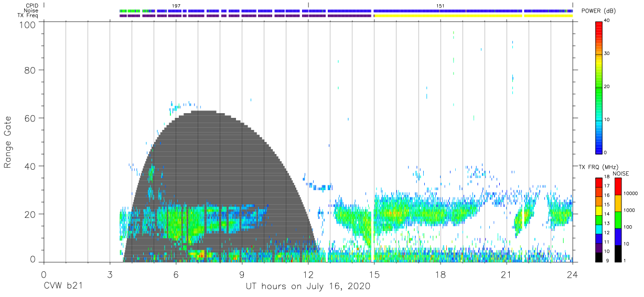This screenshot has height=297, width=644.
Task: Click the CPID label at top left
Action: click(33, 5)
